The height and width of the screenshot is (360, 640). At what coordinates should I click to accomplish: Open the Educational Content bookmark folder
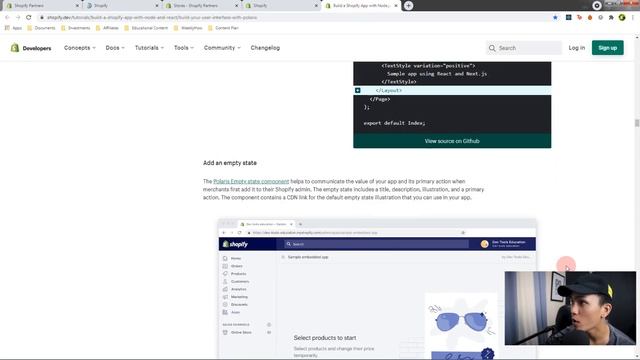(x=146, y=28)
